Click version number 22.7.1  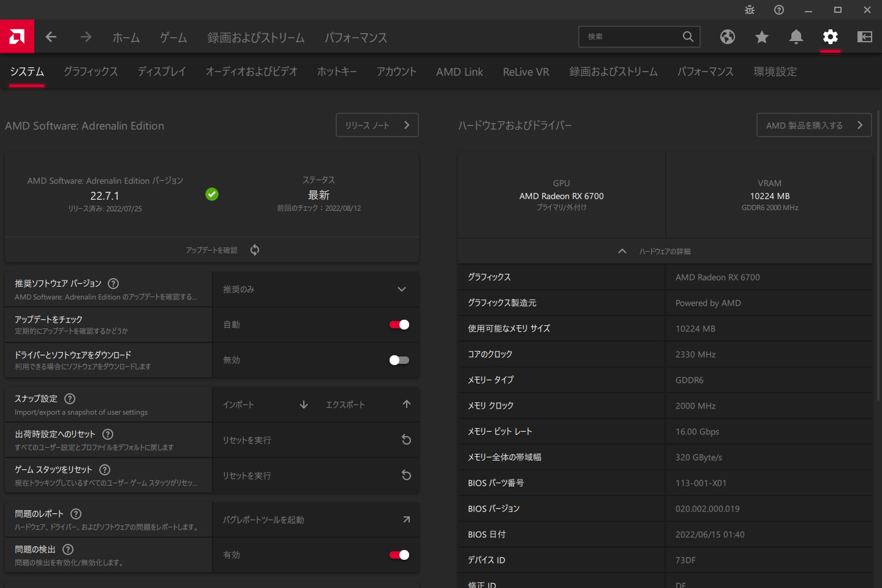click(105, 196)
